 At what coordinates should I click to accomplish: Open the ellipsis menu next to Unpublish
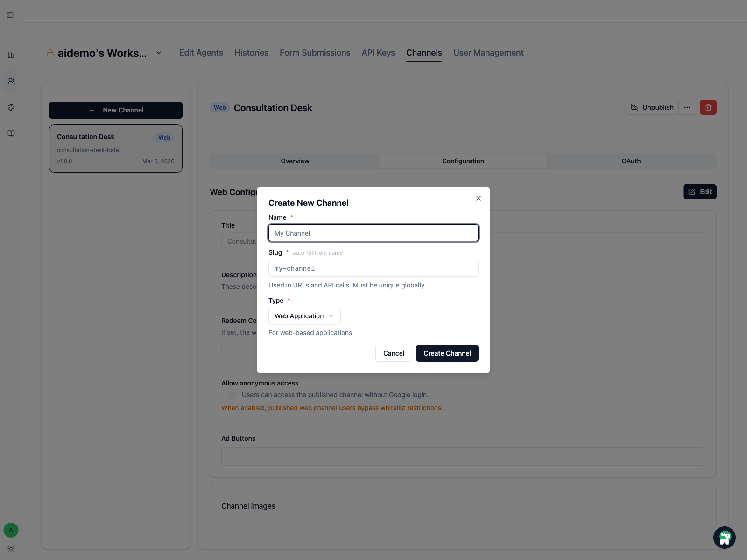coord(687,107)
